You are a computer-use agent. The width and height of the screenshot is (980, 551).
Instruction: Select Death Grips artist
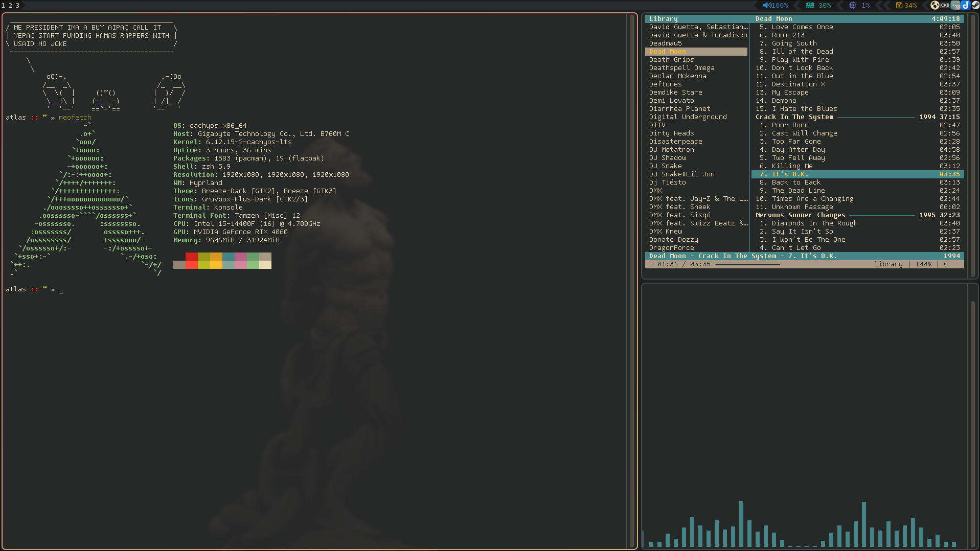[696, 60]
